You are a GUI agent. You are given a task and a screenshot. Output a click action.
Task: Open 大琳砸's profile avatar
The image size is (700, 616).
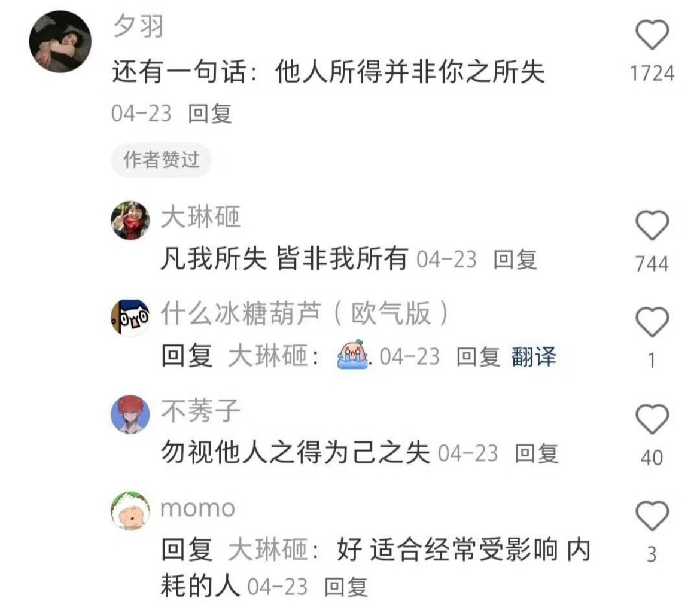coord(130,220)
